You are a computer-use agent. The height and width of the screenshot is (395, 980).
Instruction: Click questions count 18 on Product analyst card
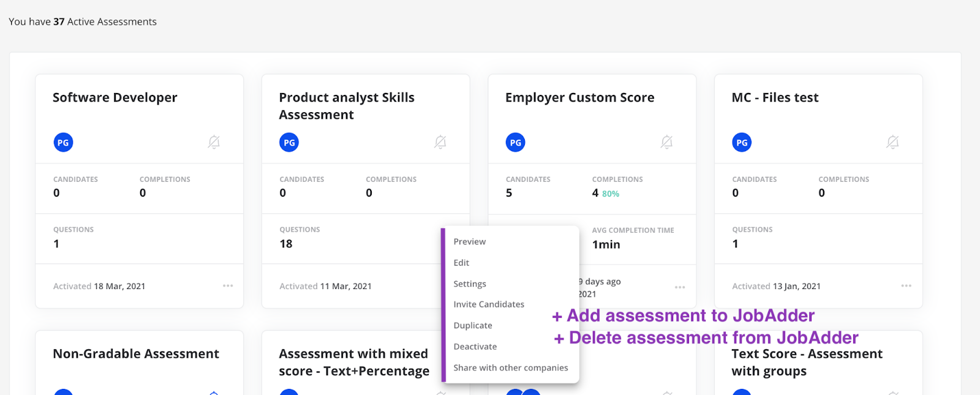click(x=286, y=244)
